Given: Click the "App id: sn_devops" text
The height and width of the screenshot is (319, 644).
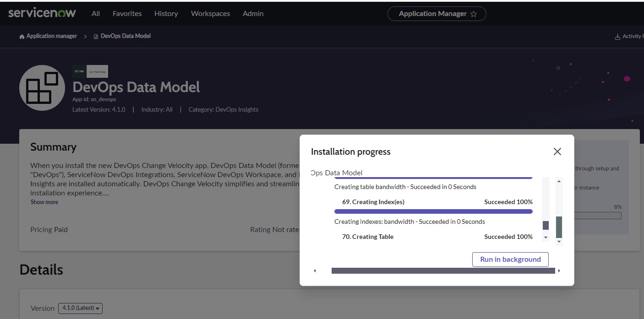Looking at the screenshot, I should 94,99.
